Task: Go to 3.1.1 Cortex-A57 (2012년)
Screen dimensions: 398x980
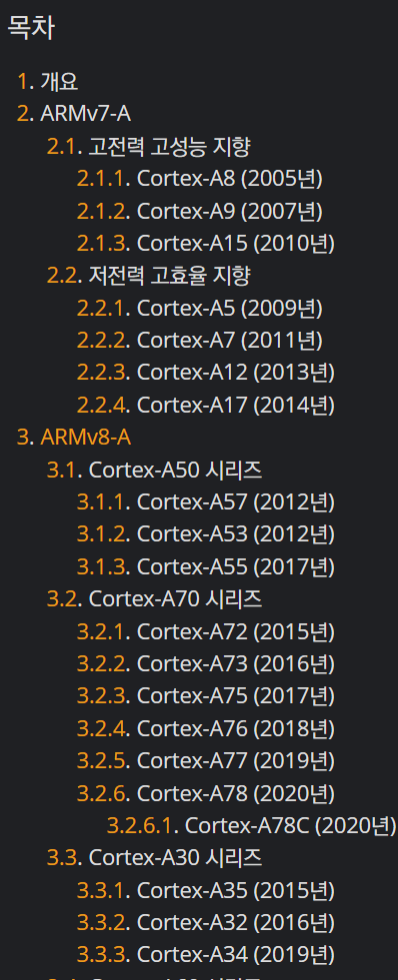Action: coord(206,502)
